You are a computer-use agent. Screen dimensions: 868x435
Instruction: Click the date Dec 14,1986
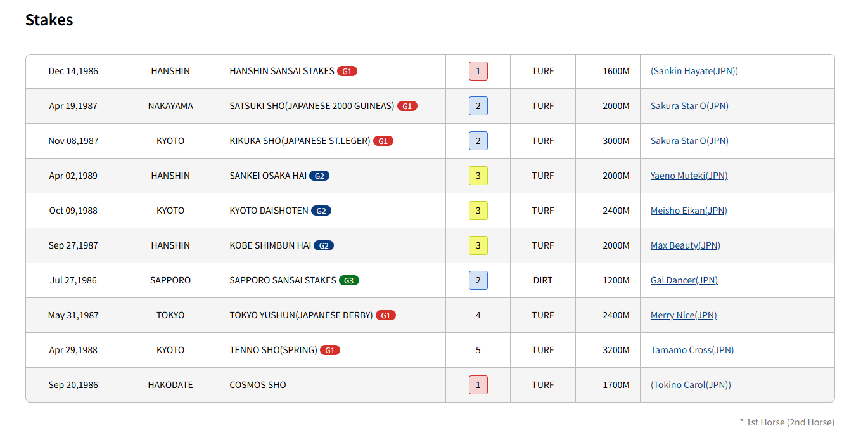pyautogui.click(x=73, y=71)
